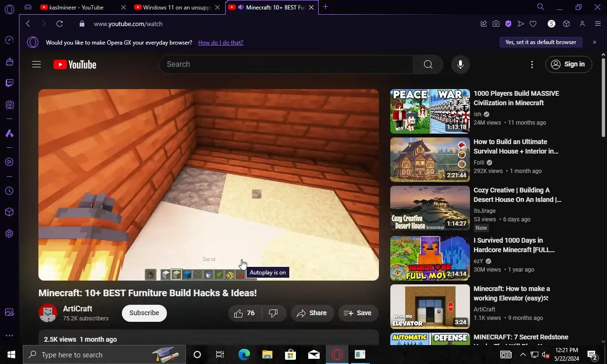Open the Opera menu logo in the sidebar
The image size is (607, 364).
(x=9, y=9)
